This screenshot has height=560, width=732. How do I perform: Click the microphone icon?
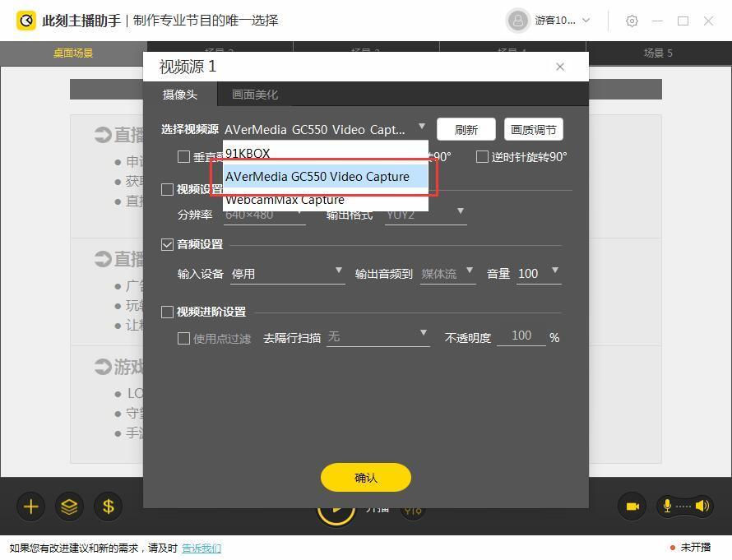tap(668, 506)
